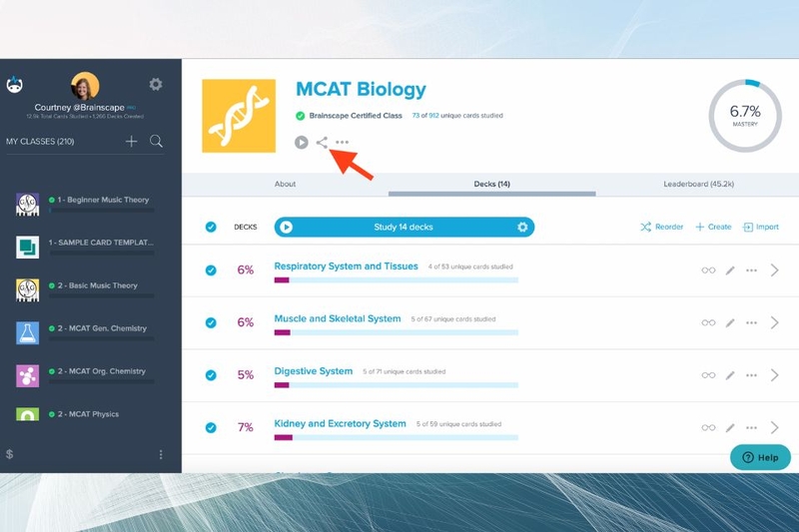Click the share icon under MCAT Biology
Viewport: 799px width, 532px height.
322,143
